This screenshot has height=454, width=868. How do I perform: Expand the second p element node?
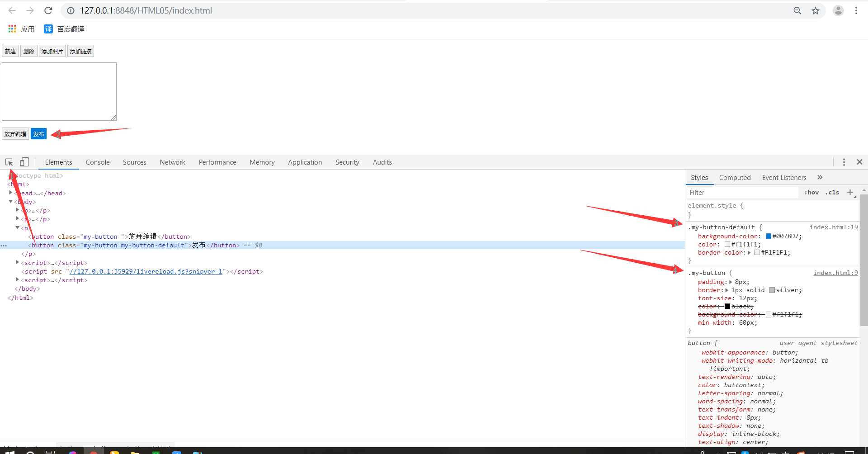pyautogui.click(x=18, y=218)
